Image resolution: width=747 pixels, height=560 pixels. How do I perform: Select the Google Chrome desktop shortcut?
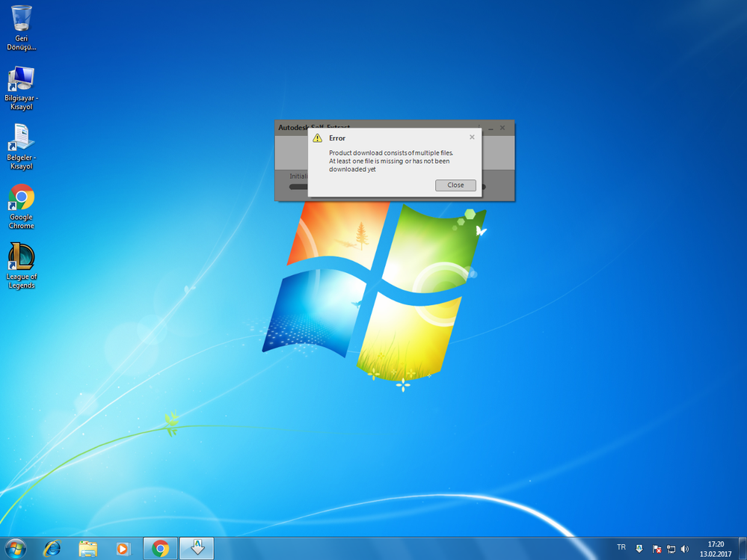22,206
